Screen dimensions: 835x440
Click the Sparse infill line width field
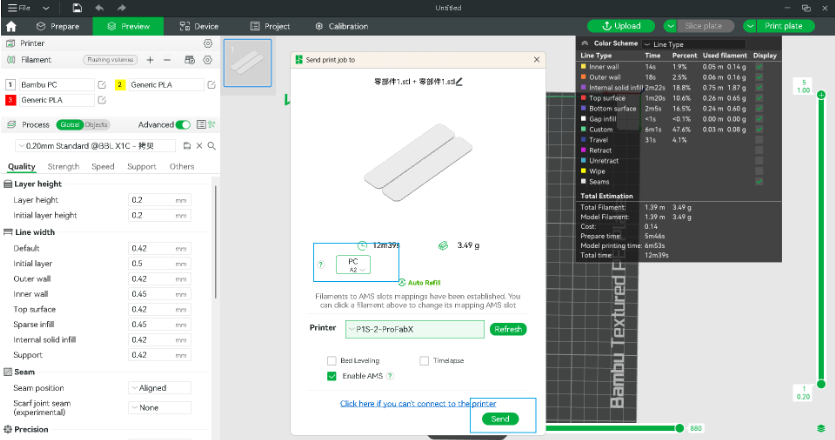(x=160, y=324)
